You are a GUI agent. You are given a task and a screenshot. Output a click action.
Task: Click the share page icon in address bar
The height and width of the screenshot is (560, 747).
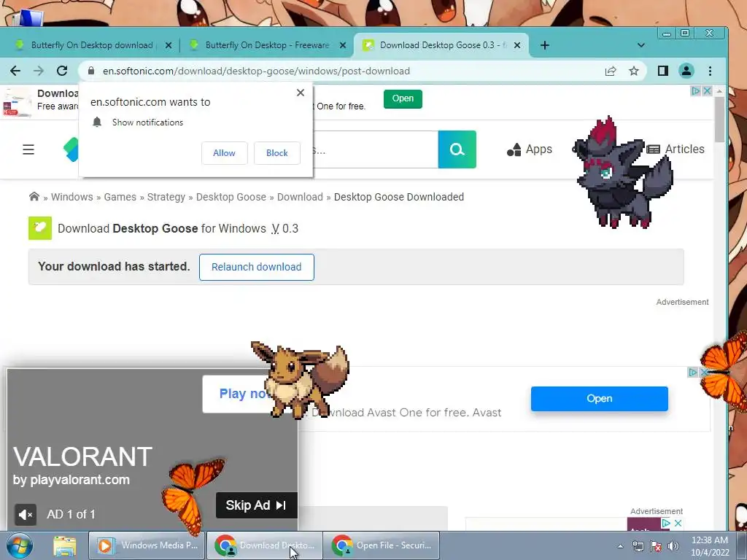pyautogui.click(x=611, y=71)
